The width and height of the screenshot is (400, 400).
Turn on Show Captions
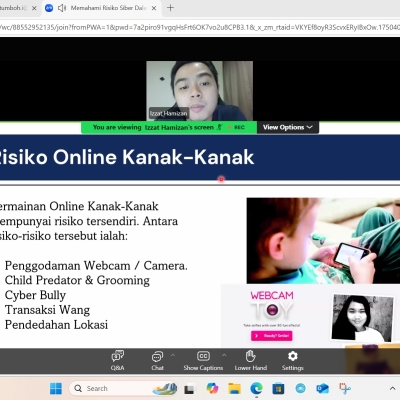click(203, 361)
